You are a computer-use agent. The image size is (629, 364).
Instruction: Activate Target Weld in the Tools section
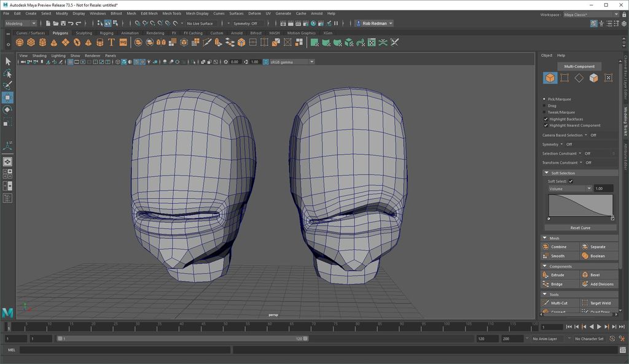coord(599,303)
